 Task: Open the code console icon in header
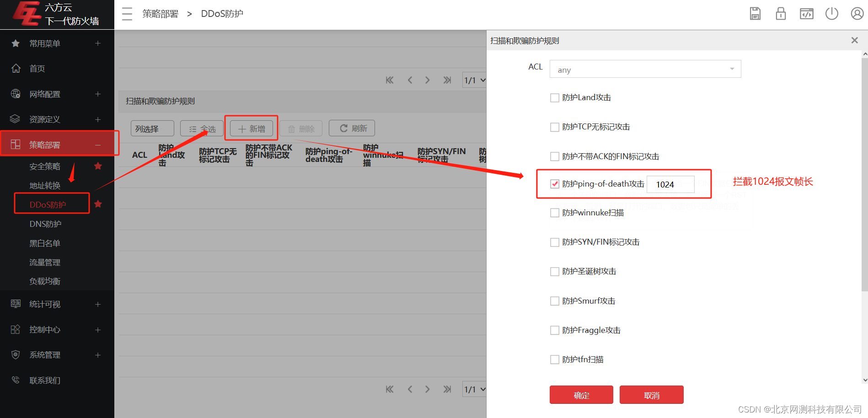click(806, 14)
